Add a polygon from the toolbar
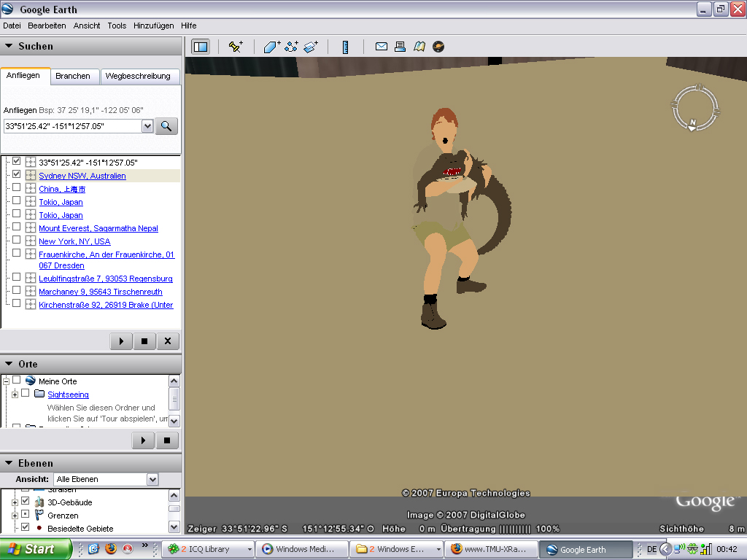This screenshot has width=747, height=560. pos(272,47)
